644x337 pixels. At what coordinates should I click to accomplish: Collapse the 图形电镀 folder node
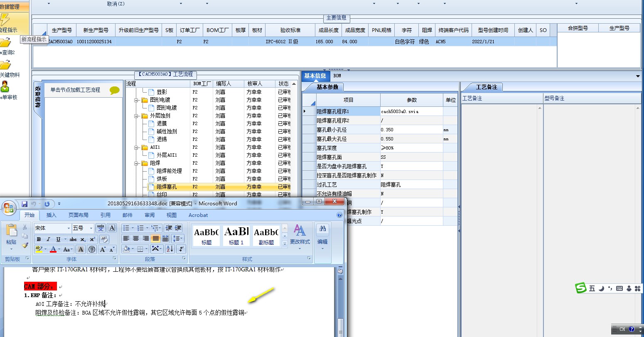click(x=136, y=100)
